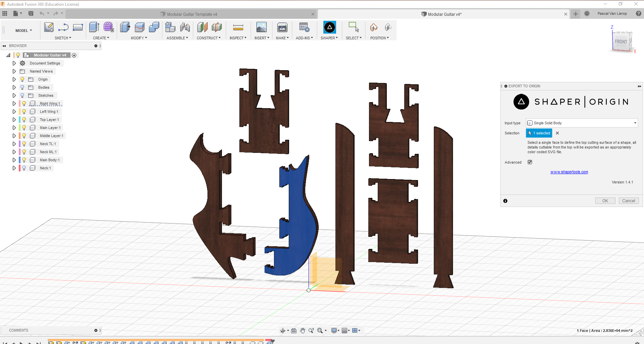644x344 pixels.
Task: Click the FRONT face of the view cube
Action: pos(620,42)
